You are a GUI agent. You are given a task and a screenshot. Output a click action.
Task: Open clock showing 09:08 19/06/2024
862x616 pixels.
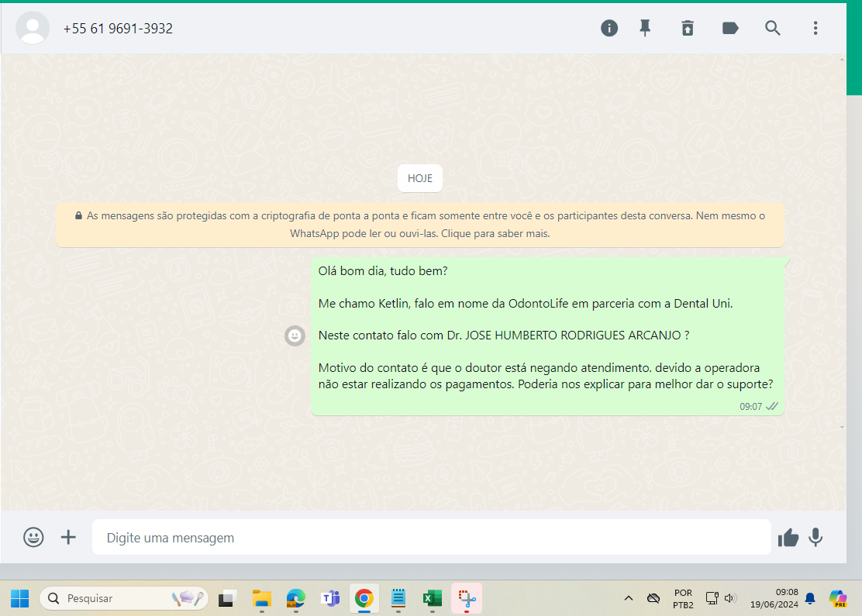coord(774,598)
